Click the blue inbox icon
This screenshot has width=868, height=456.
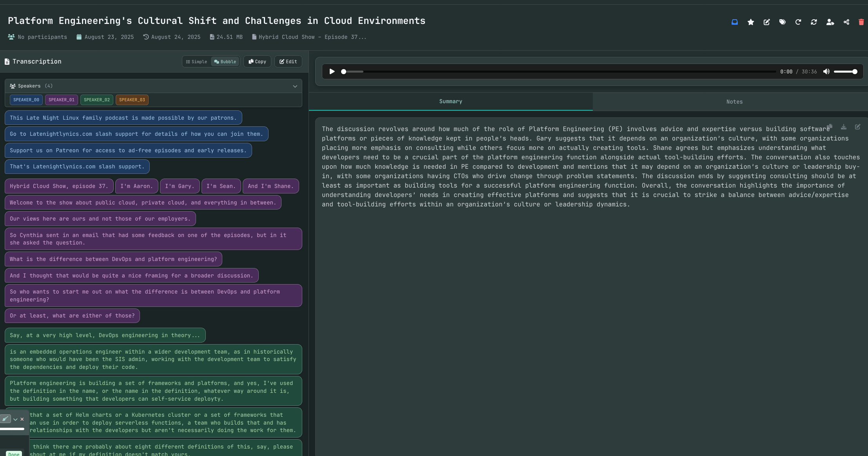(x=735, y=22)
